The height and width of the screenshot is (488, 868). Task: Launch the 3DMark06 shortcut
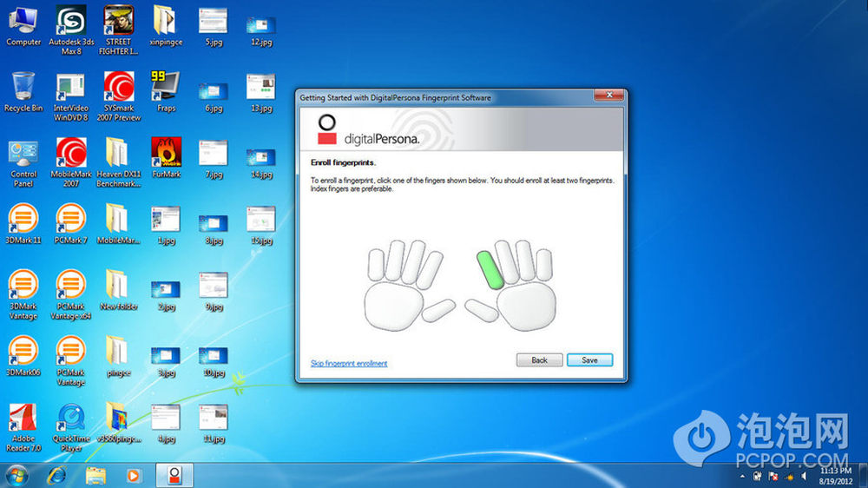(23, 356)
